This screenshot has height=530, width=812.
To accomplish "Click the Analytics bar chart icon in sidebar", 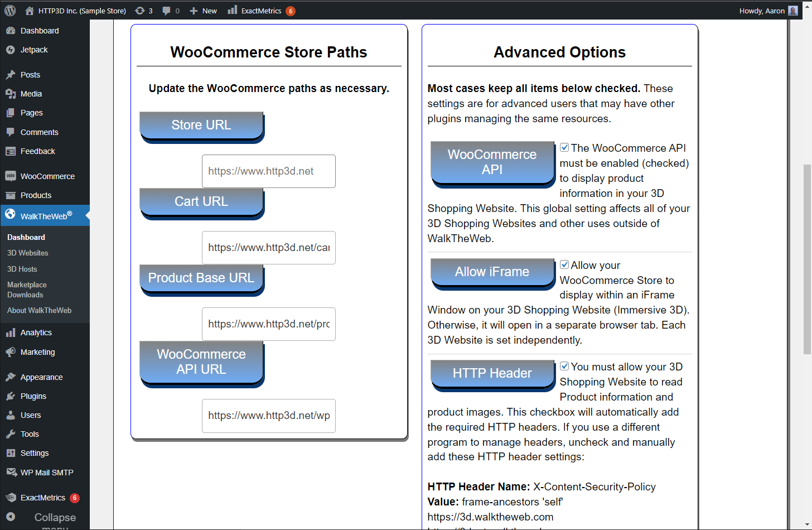I will (x=11, y=333).
